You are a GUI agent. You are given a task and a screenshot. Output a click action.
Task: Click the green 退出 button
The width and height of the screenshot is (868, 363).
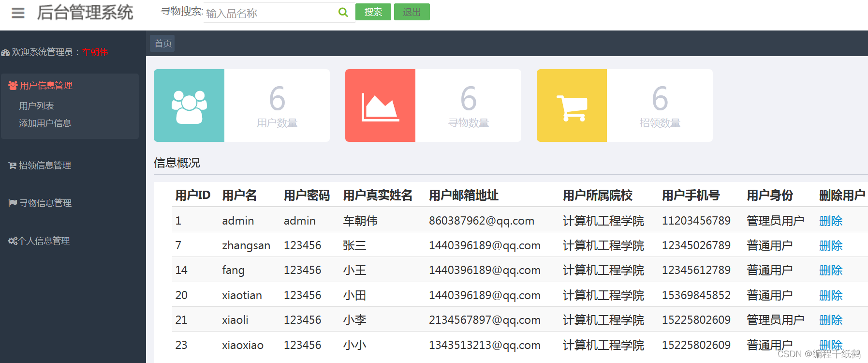pos(412,12)
